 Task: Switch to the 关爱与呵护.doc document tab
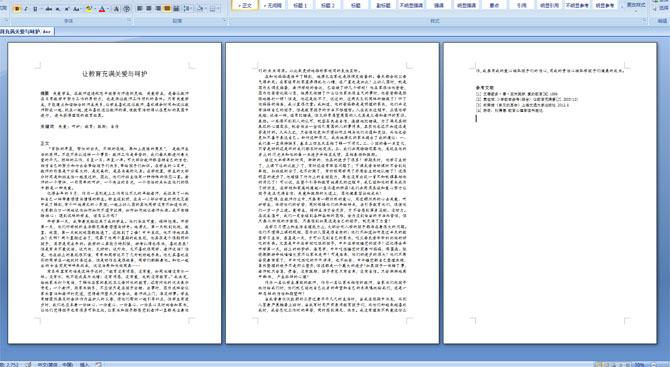[26, 32]
